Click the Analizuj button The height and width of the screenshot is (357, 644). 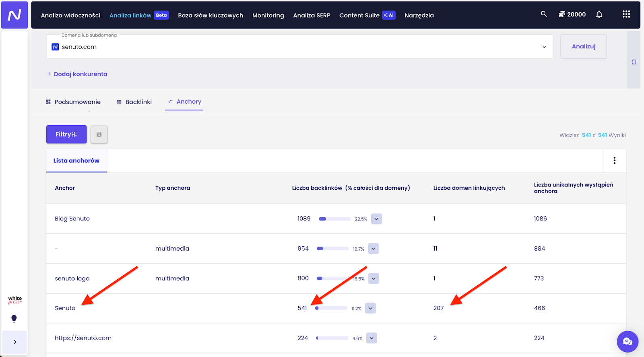(x=584, y=46)
